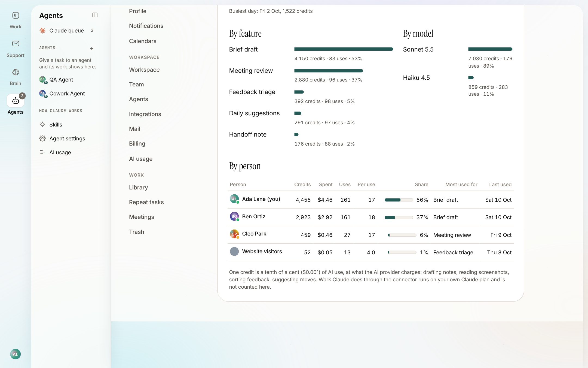Screen dimensions: 588x368
Task: Open Agent settings label in Agents sidebar
Action: pyautogui.click(x=67, y=138)
